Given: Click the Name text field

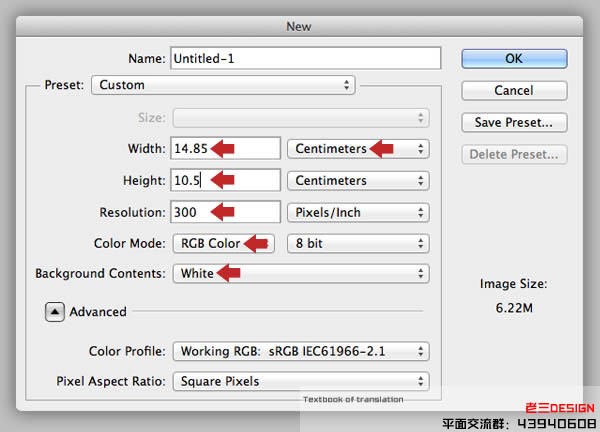Looking at the screenshot, I should coord(305,59).
